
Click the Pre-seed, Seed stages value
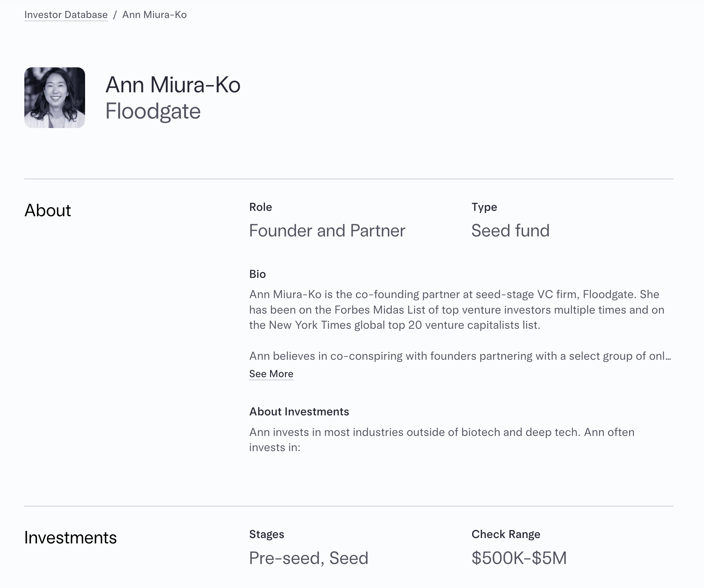pos(308,558)
